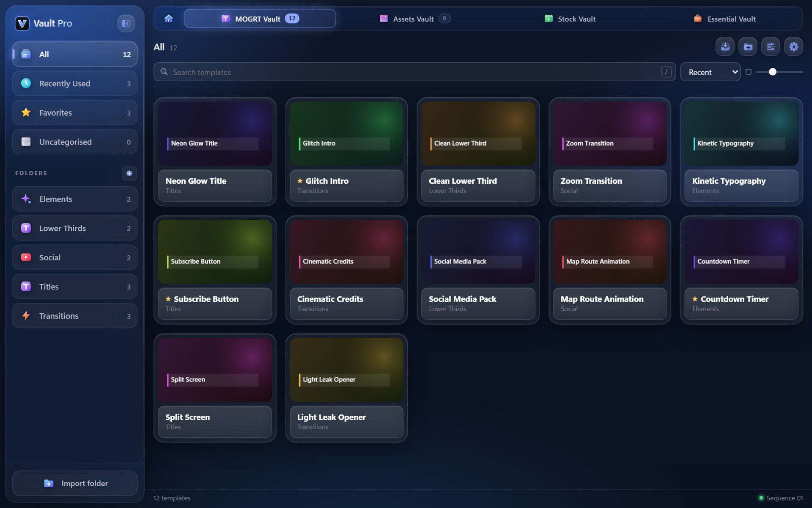Select the All category in the sidebar
Image resolution: width=812 pixels, height=508 pixels.
click(x=75, y=54)
